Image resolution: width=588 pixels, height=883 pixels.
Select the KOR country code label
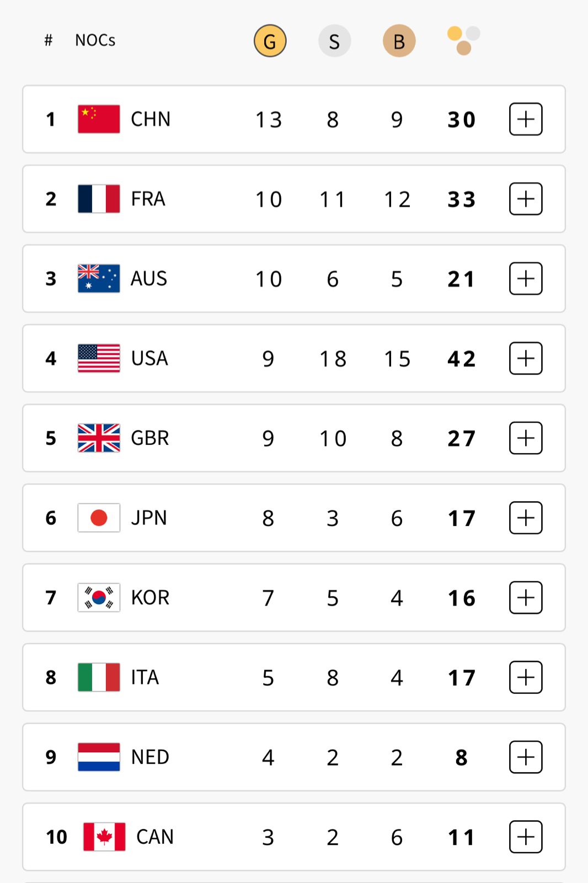click(150, 598)
